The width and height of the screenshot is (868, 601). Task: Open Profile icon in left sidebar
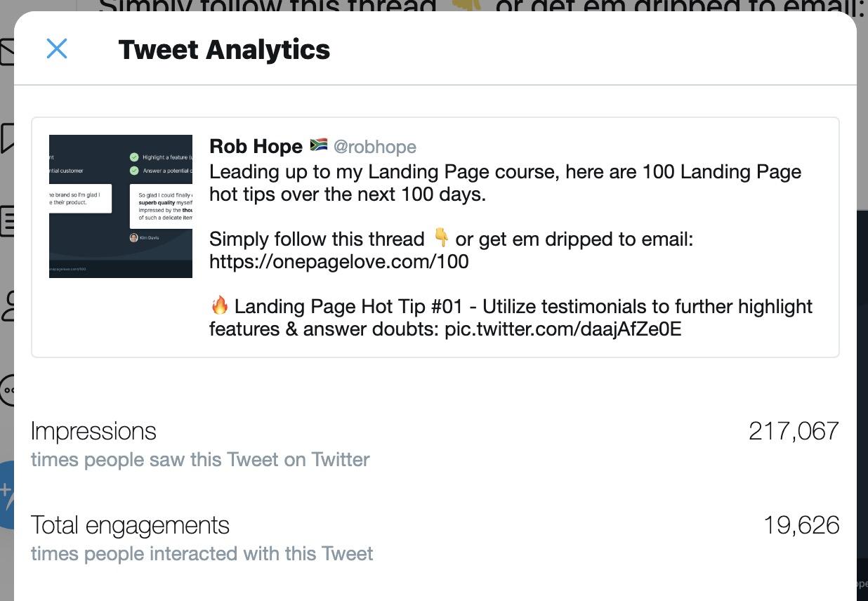(x=8, y=306)
